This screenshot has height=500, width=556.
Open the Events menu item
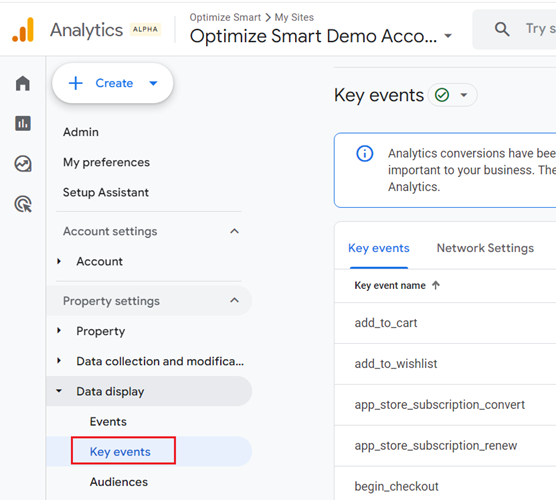pyautogui.click(x=108, y=422)
